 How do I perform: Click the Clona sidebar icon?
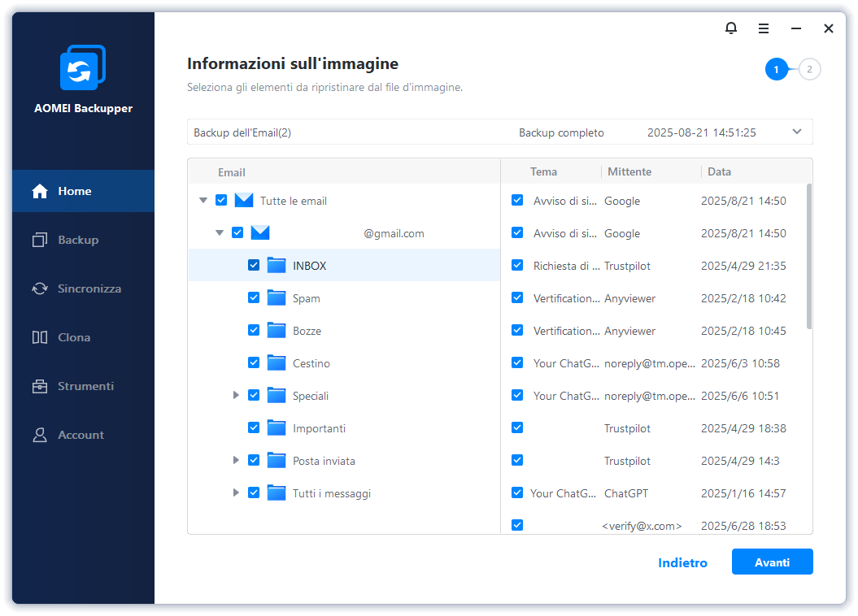[40, 337]
